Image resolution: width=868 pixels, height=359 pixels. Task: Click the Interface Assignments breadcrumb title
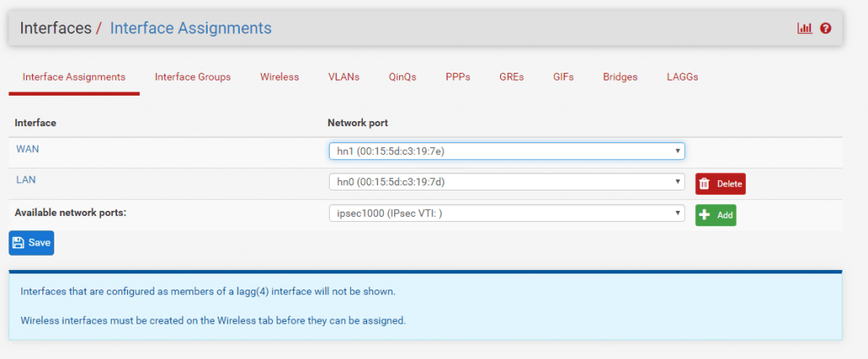point(191,28)
